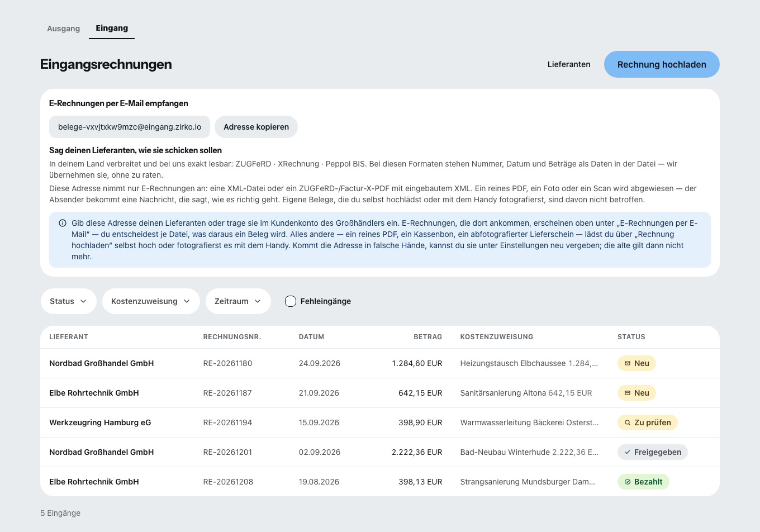Select the belege inbox email address field
Viewport: 760px width, 532px height.
point(130,127)
